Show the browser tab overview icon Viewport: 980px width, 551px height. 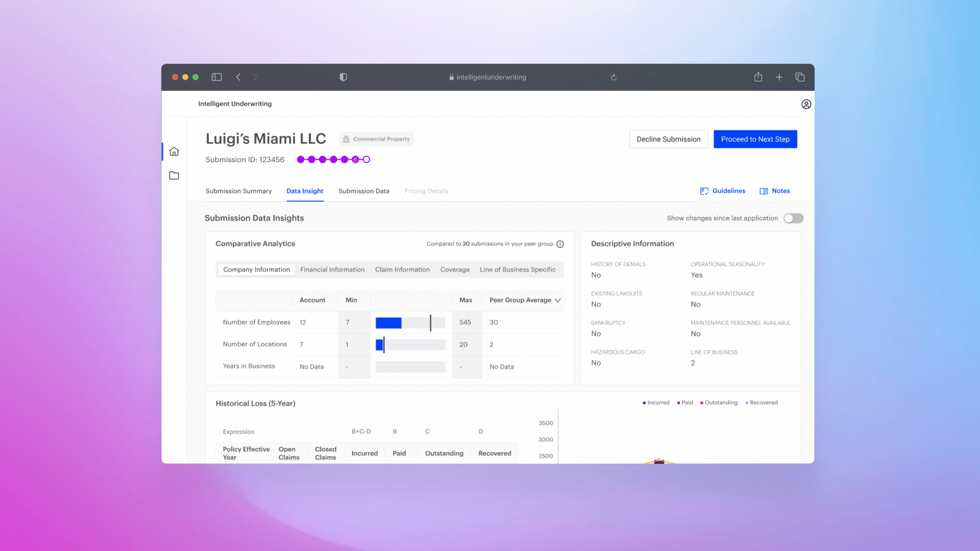(800, 77)
